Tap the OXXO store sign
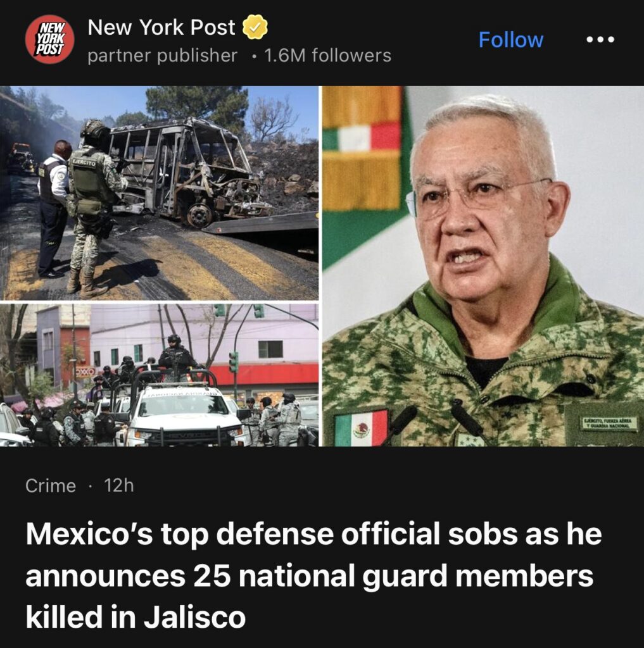This screenshot has height=648, width=644. click(85, 371)
